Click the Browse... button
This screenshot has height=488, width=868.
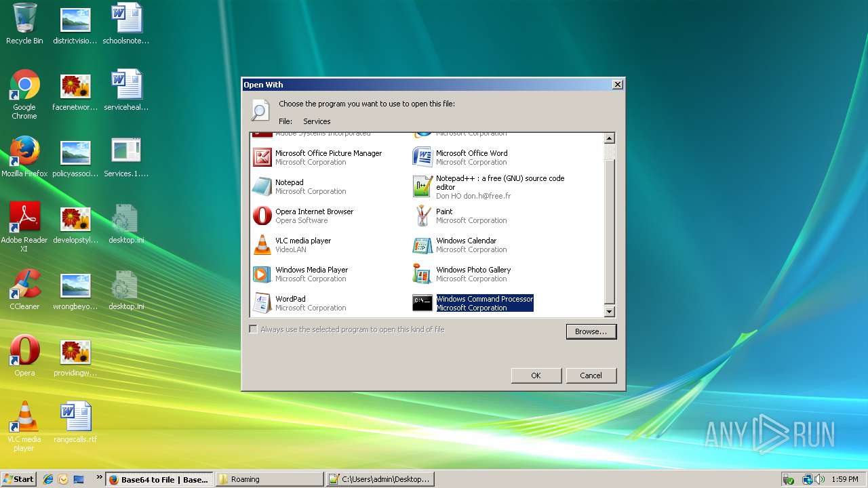591,331
